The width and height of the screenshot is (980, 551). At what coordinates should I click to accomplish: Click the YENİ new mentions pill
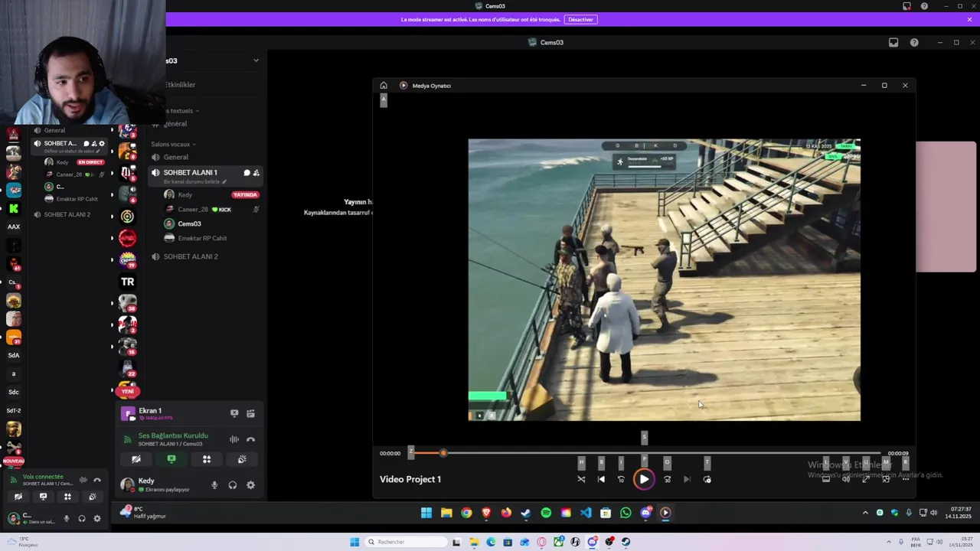(127, 391)
